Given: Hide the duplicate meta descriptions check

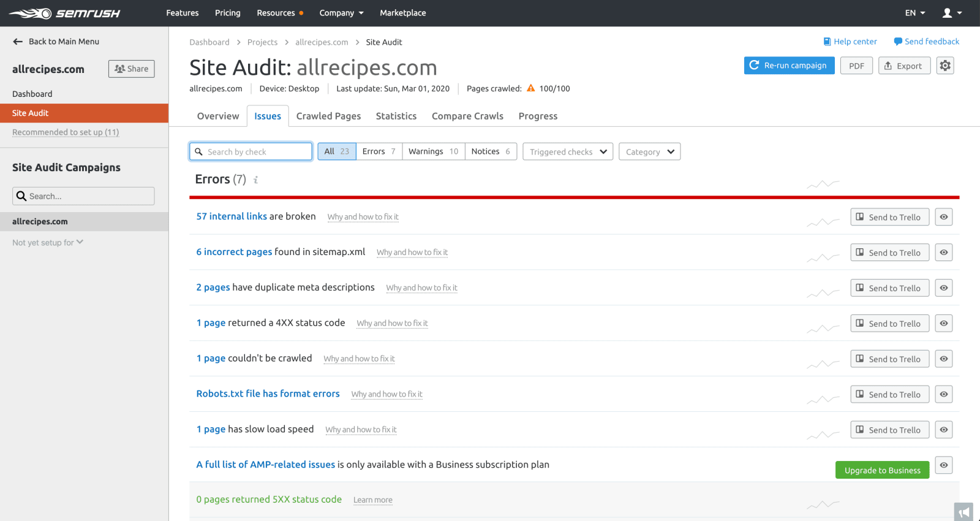Looking at the screenshot, I should tap(944, 288).
